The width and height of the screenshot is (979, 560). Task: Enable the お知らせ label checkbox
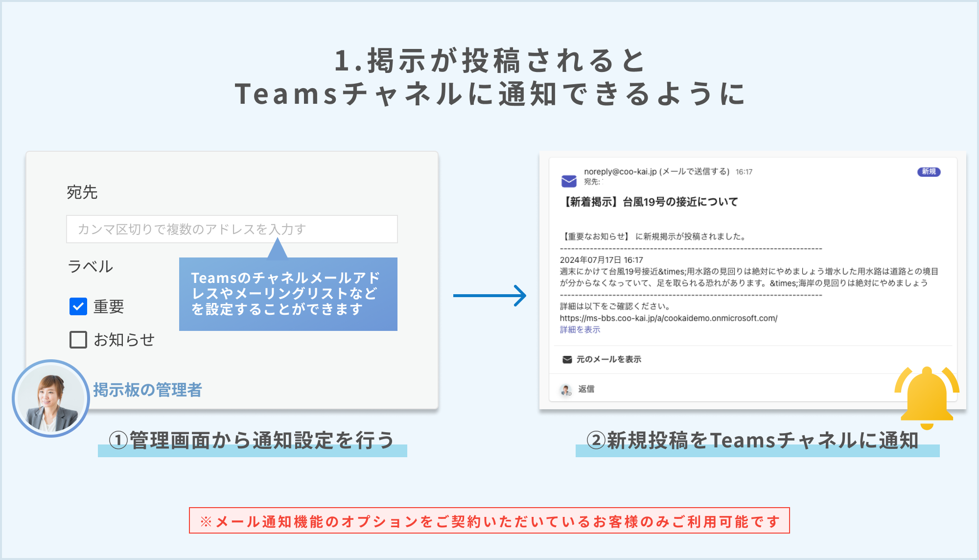[78, 339]
